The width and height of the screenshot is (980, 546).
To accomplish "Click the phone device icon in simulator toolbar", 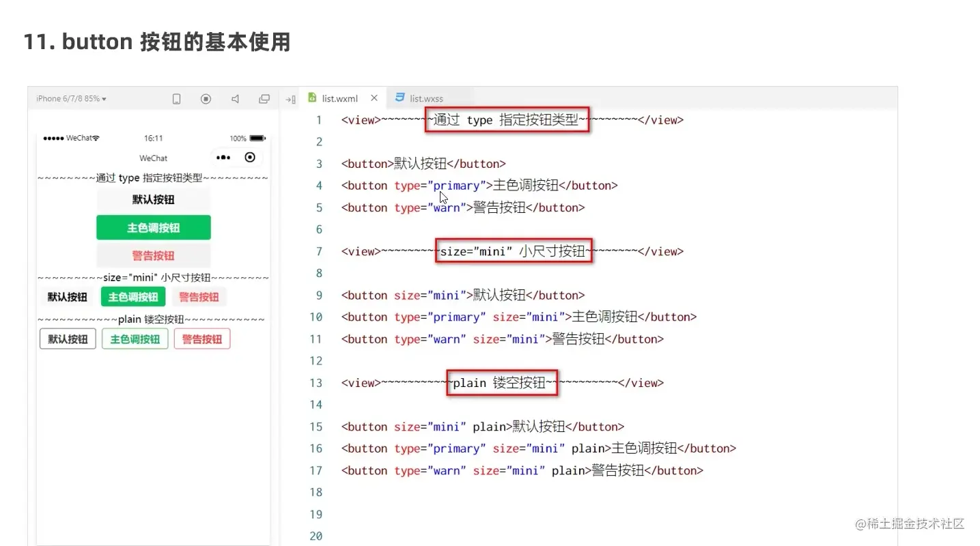I will [176, 99].
